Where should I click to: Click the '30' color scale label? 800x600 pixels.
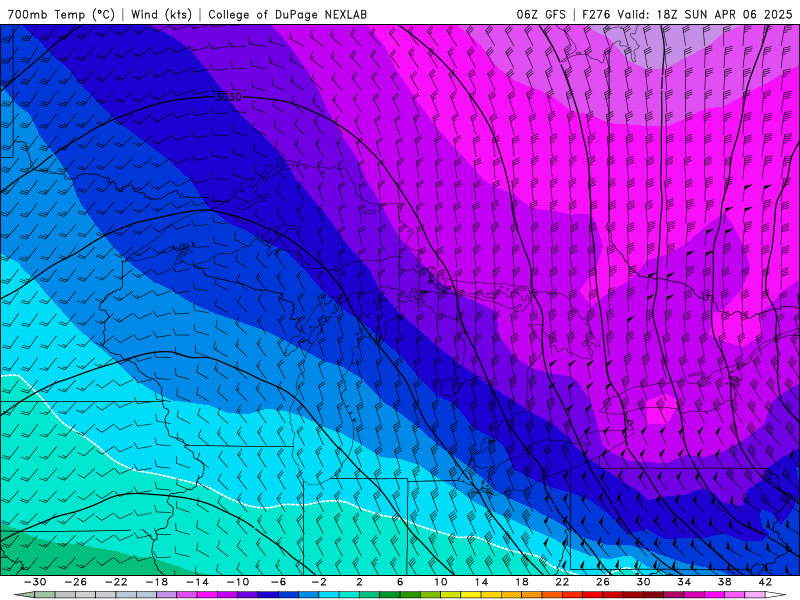pos(643,582)
